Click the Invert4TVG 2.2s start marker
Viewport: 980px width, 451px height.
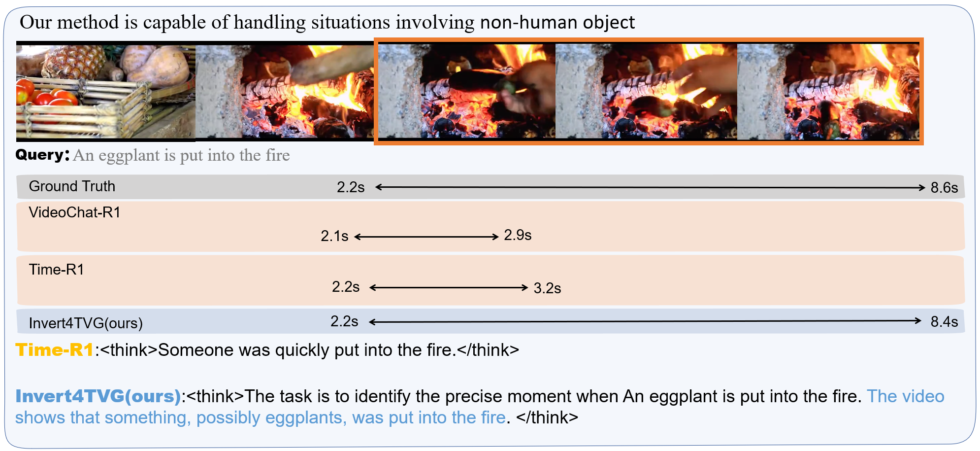click(x=344, y=321)
